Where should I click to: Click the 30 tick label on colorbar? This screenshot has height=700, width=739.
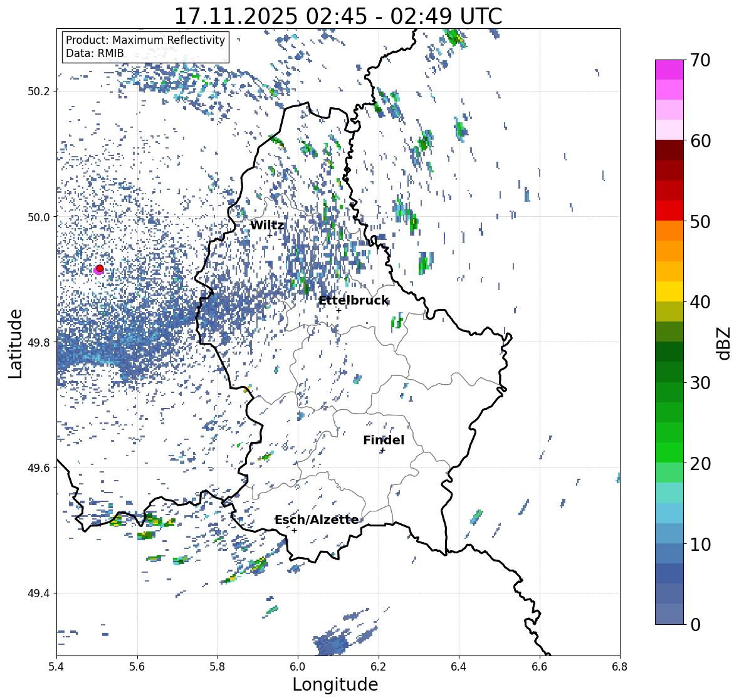coord(700,382)
